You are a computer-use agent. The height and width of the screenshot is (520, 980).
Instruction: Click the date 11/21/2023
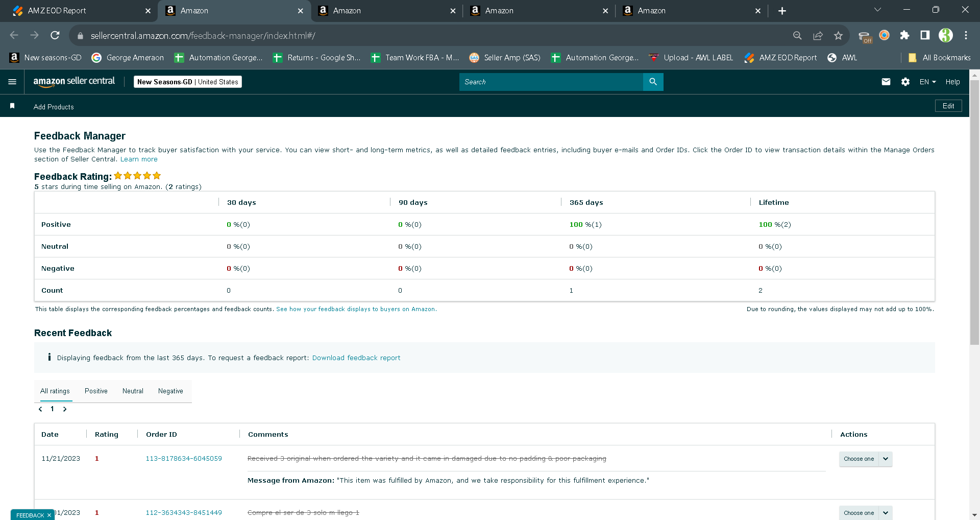click(61, 459)
